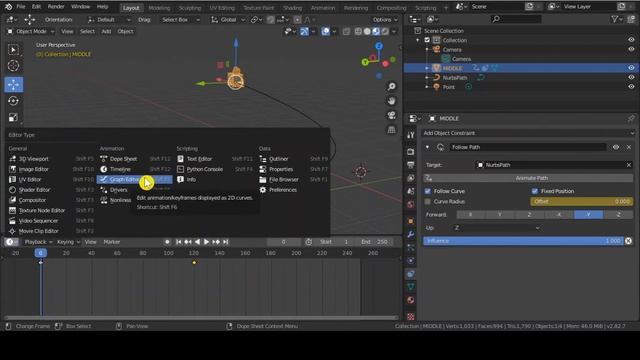Open the Up axis Z dropdown
The width and height of the screenshot is (640, 360).
pos(497,228)
